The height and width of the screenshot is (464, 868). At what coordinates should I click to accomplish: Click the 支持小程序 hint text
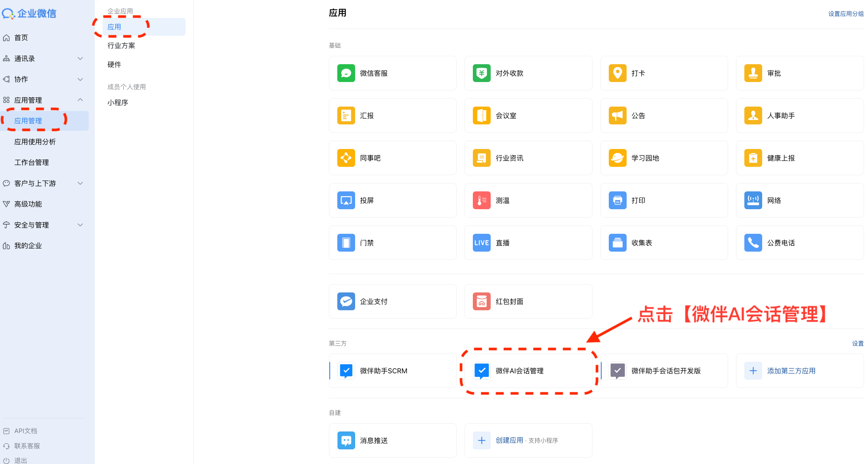tap(543, 441)
